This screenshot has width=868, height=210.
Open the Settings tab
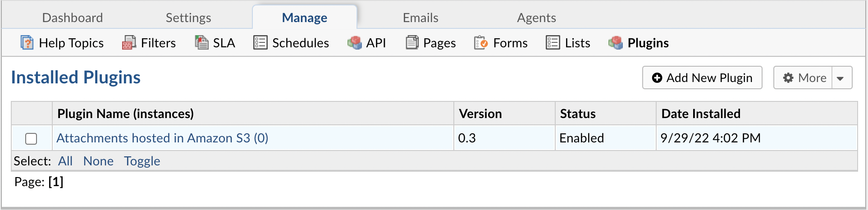[x=188, y=18]
